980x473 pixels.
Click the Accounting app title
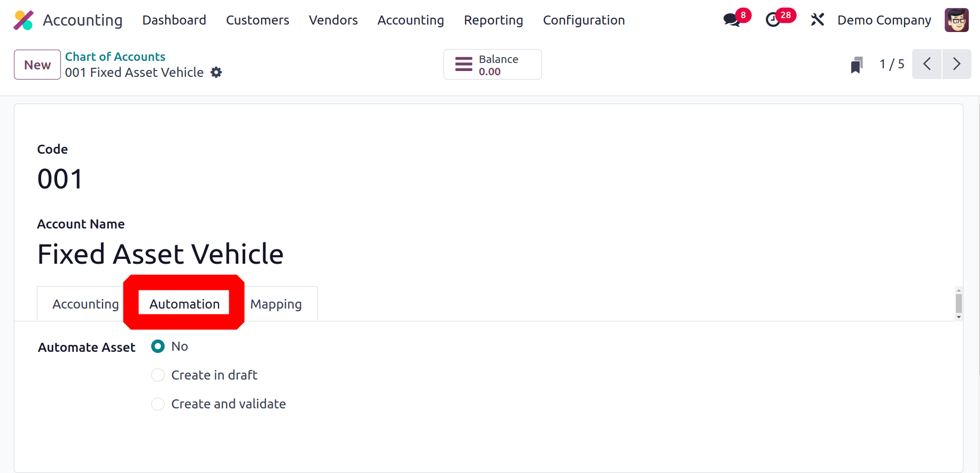(83, 20)
